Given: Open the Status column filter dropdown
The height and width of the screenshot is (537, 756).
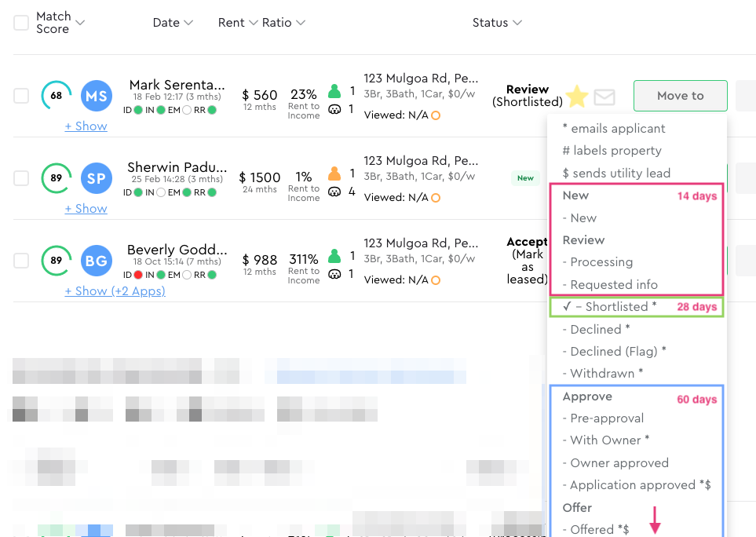Looking at the screenshot, I should pyautogui.click(x=497, y=23).
